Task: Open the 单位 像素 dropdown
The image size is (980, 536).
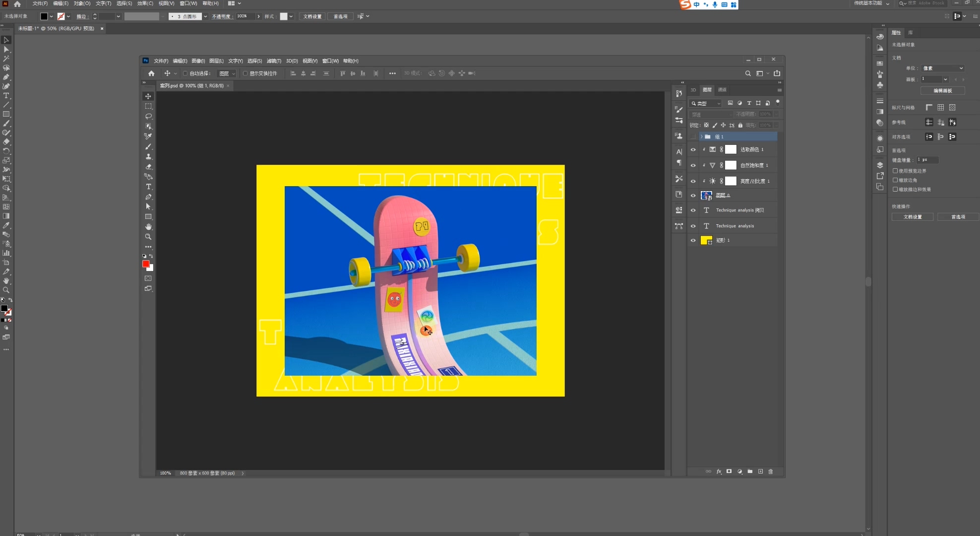Action: pos(943,68)
